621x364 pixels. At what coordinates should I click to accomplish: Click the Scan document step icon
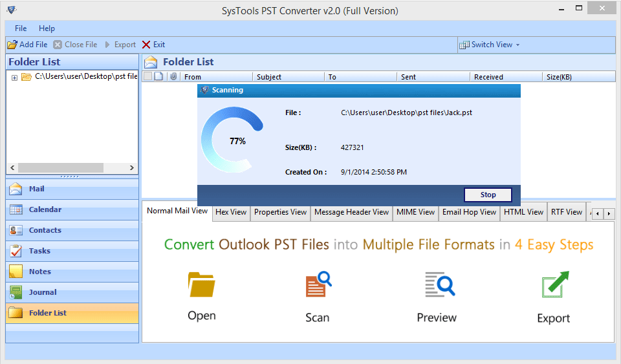coord(318,284)
